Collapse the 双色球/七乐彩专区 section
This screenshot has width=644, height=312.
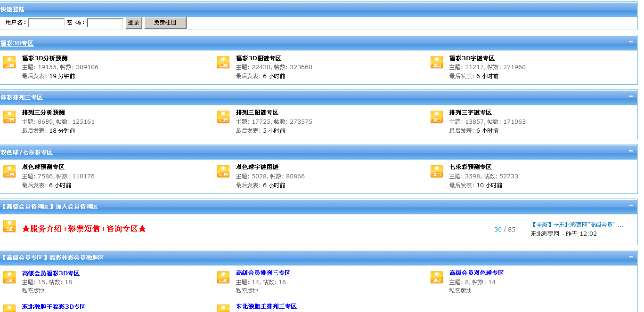[631, 151]
